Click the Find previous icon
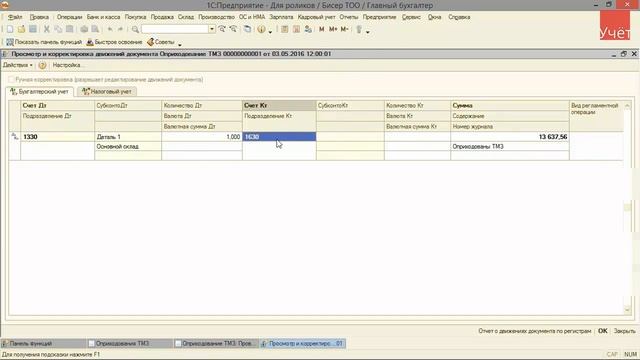The width and height of the screenshot is (640, 360). tap(233, 29)
